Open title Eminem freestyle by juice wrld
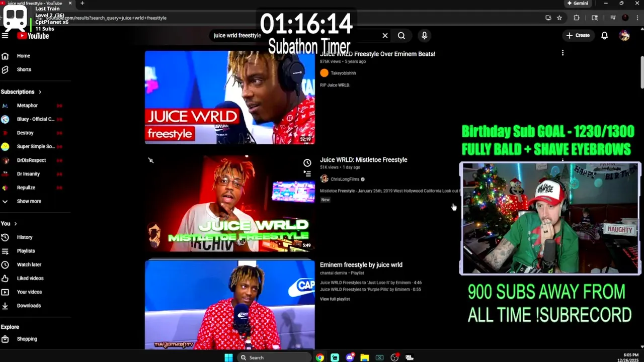Viewport: 644px width, 362px height. 361,265
